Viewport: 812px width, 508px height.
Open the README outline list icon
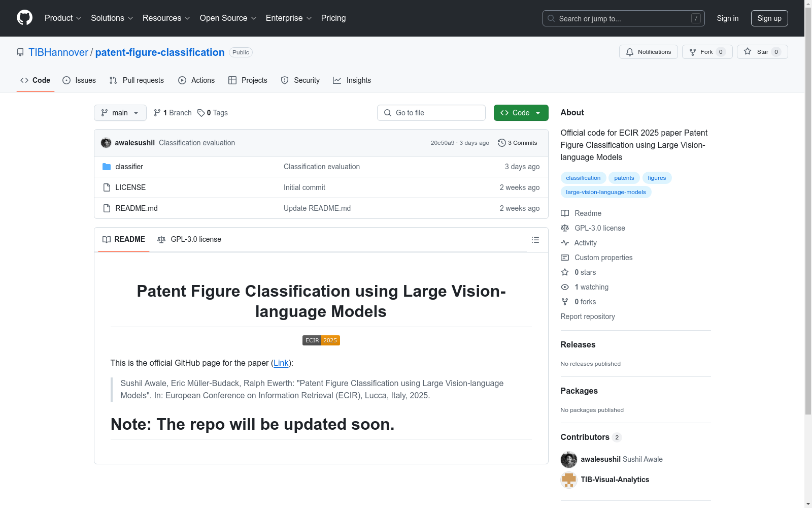tap(535, 240)
